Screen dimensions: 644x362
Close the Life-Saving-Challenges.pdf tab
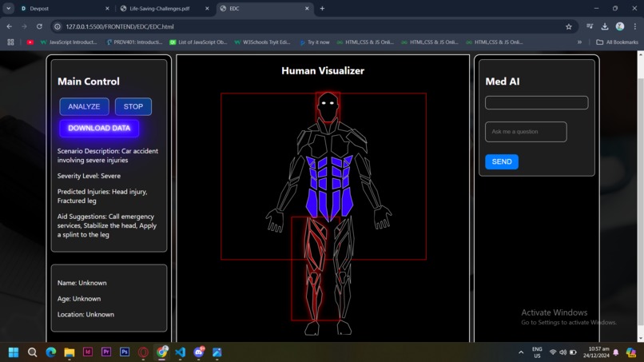207,9
